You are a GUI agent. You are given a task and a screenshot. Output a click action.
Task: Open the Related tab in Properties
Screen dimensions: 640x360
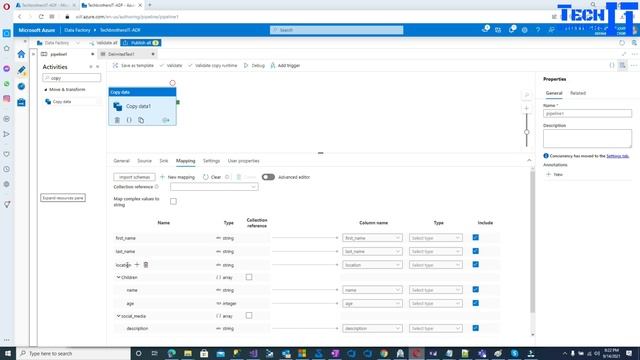pos(578,93)
